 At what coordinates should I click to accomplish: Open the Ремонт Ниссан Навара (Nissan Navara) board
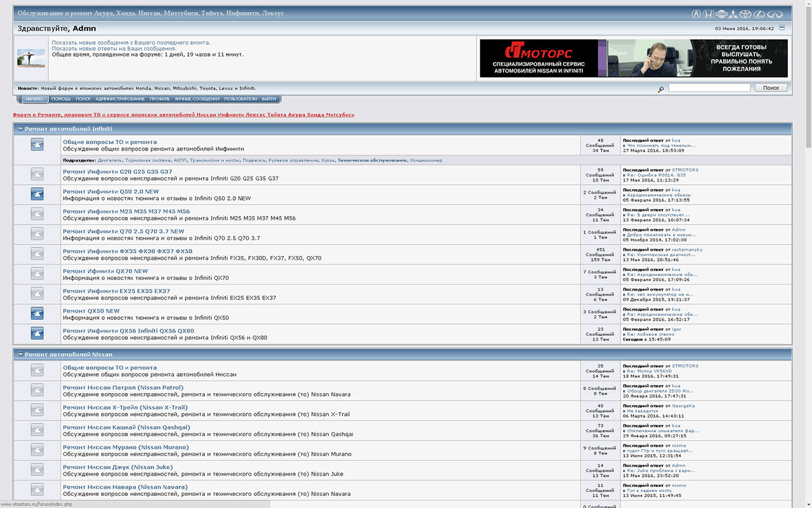[125, 487]
